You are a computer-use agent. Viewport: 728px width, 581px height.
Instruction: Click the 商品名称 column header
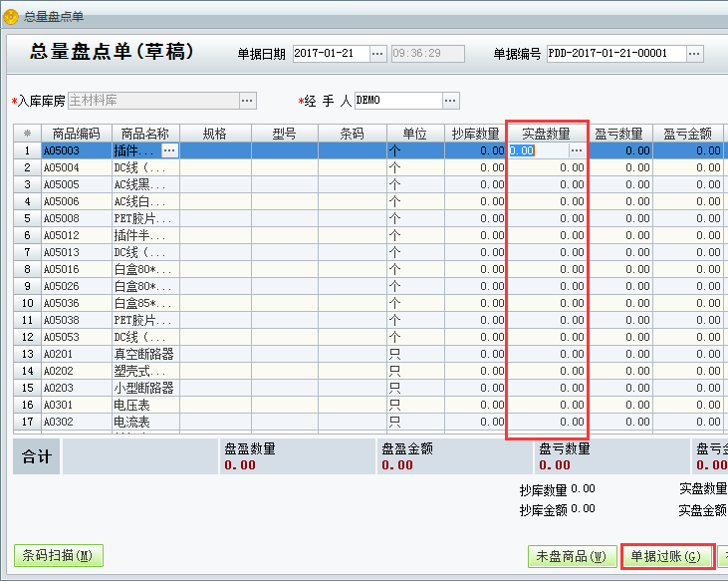[145, 134]
